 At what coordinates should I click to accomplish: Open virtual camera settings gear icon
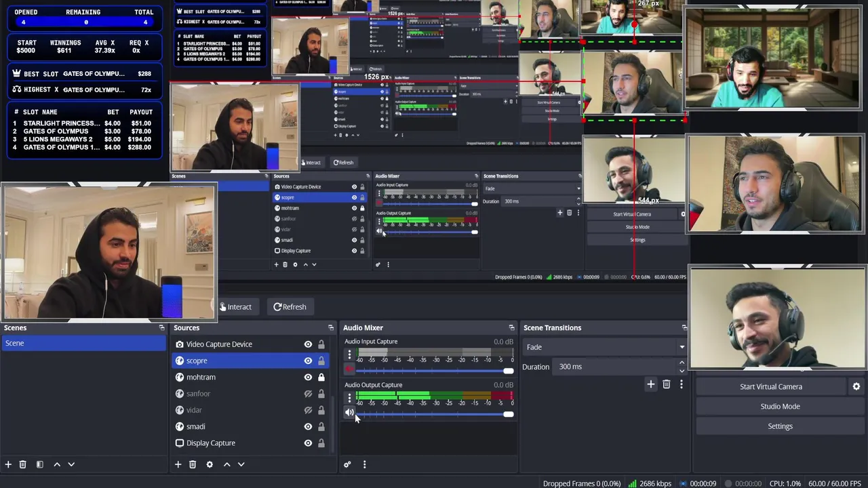[856, 386]
